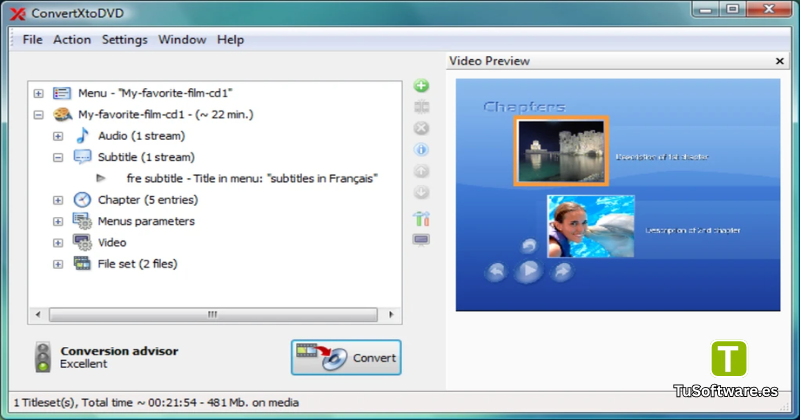This screenshot has width=800, height=420.
Task: Click the status bar Titleset total time text
Action: [x=156, y=403]
